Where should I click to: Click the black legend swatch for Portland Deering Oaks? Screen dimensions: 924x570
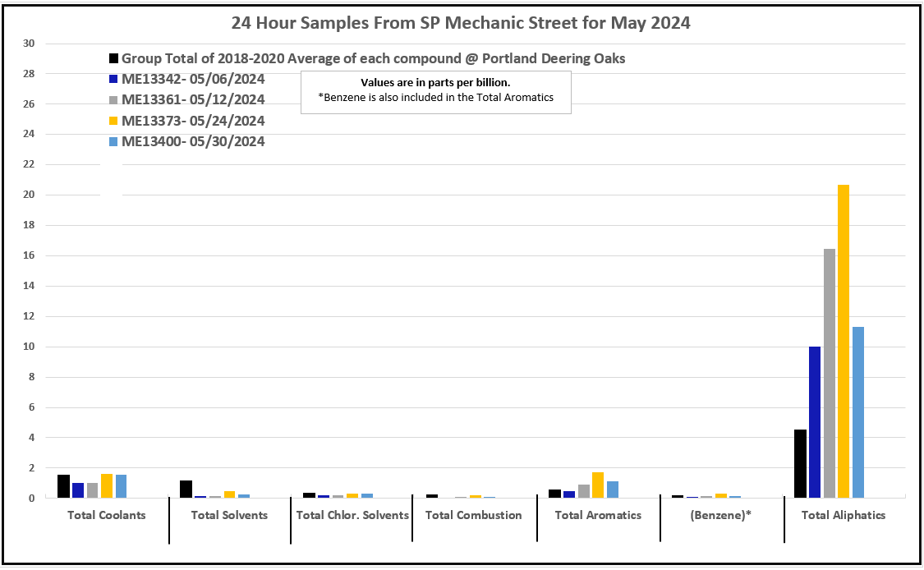click(x=114, y=59)
